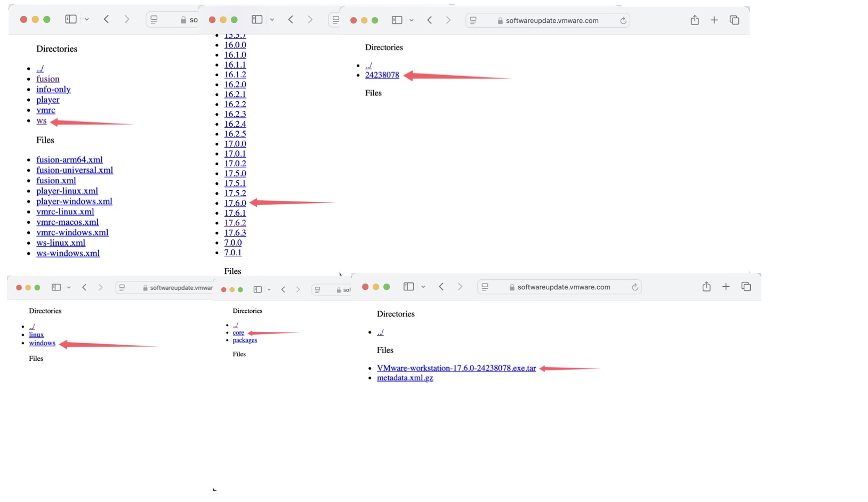
Task: Open the 7.0.1 version directory
Action: [233, 253]
